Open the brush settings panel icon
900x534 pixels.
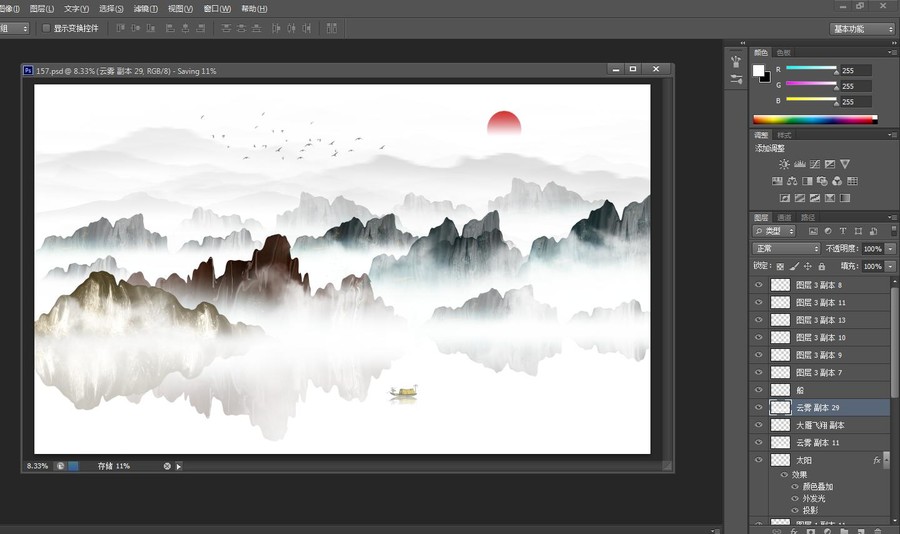[x=736, y=79]
